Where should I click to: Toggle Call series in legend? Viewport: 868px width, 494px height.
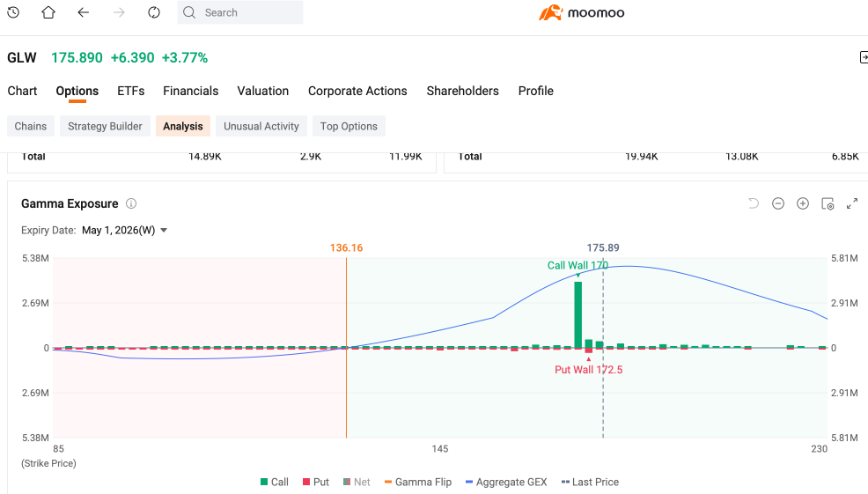(x=275, y=482)
